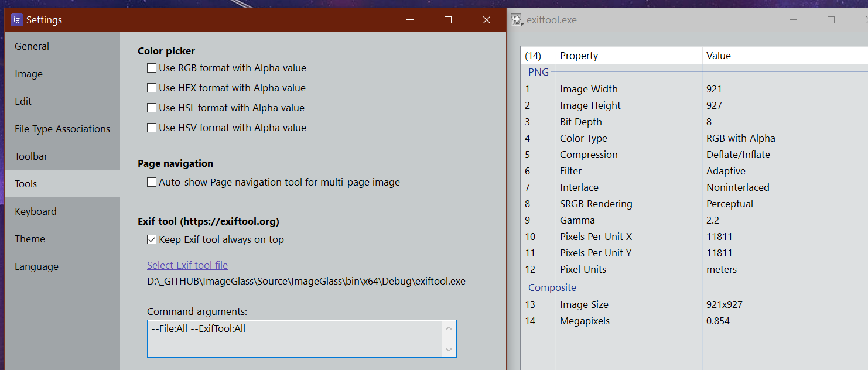868x370 pixels.
Task: Switch to the Keyboard settings section
Action: 35,211
